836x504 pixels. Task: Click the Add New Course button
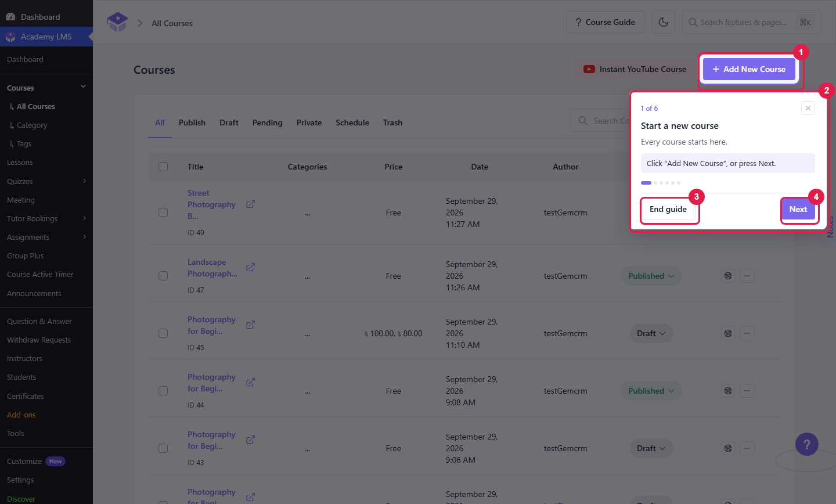coord(749,69)
